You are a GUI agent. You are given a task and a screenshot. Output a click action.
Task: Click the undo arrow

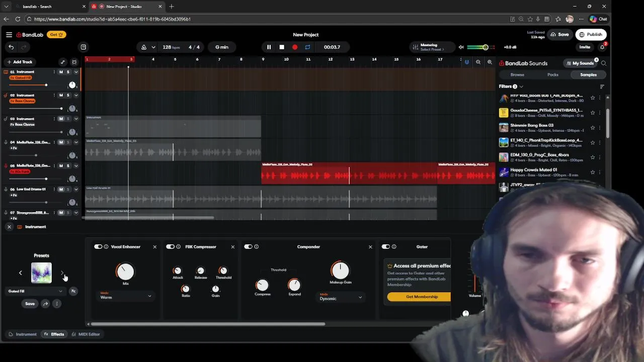tap(11, 47)
